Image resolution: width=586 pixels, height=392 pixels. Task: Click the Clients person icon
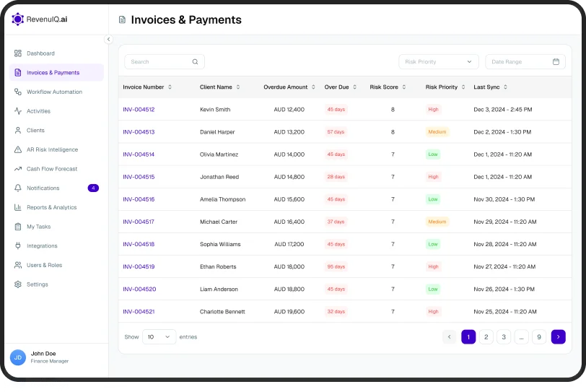click(x=18, y=131)
